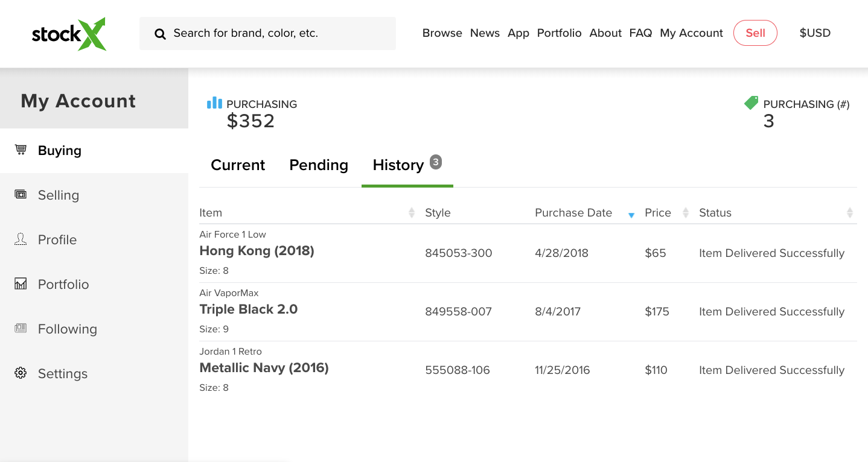Sort table by Status column arrows

click(x=850, y=212)
